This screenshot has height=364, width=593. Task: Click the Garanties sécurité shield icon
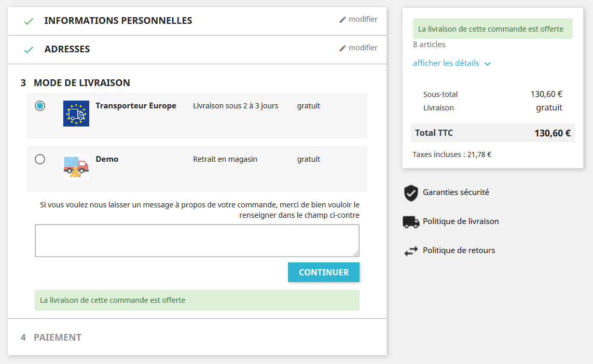[411, 192]
